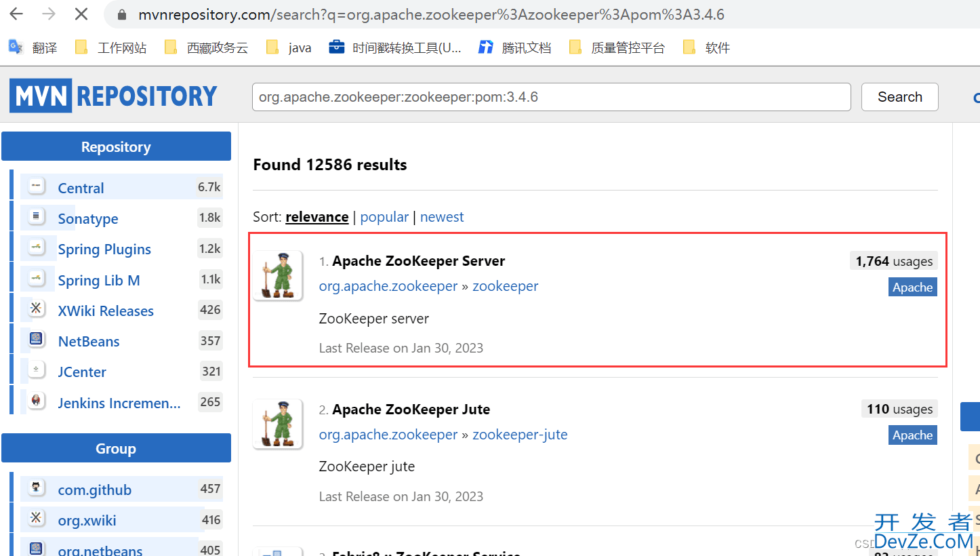The width and height of the screenshot is (980, 556).
Task: Click the browser forward arrow
Action: pos(48,14)
